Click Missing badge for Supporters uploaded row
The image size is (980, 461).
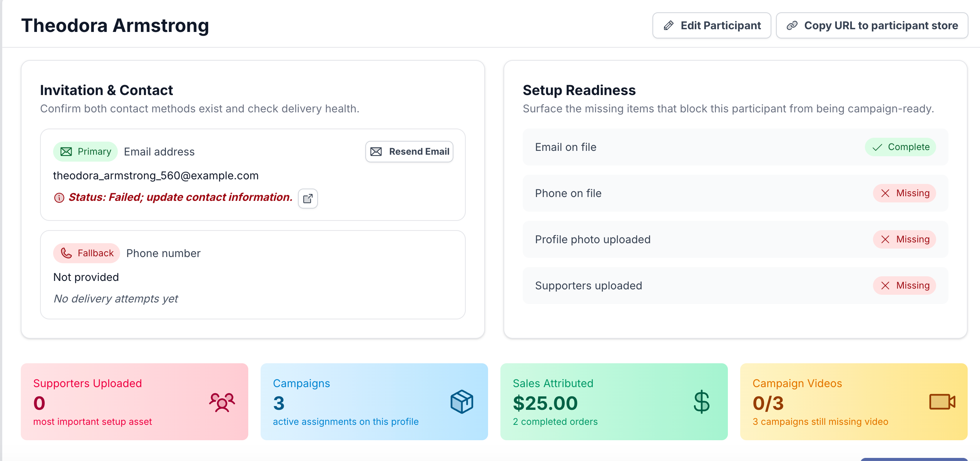tap(905, 286)
